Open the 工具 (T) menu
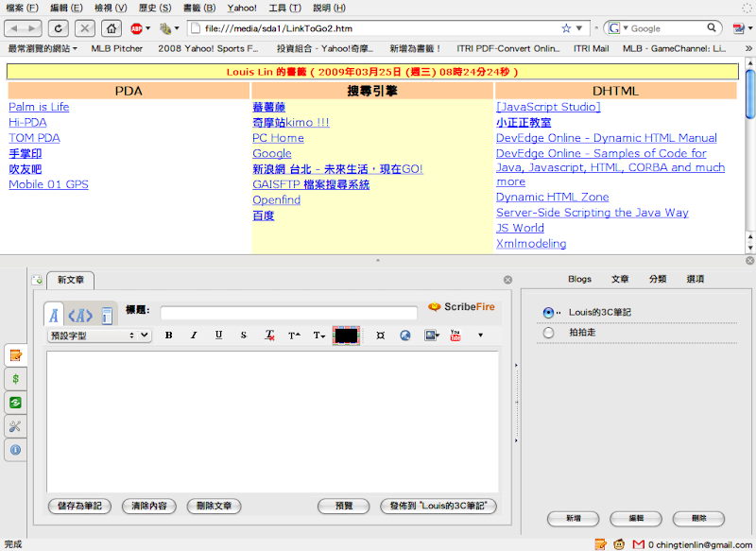 [284, 8]
